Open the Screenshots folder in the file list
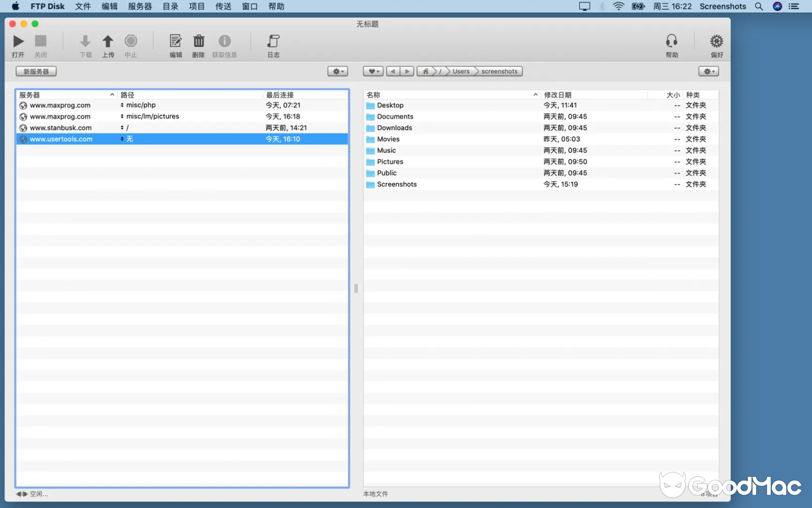The width and height of the screenshot is (812, 508). 396,184
